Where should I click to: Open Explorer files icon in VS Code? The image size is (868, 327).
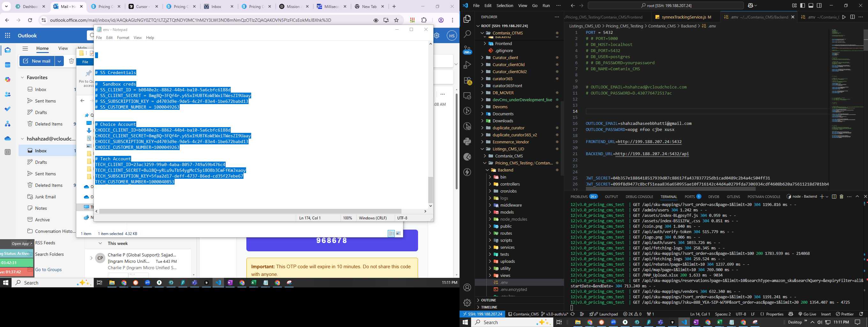468,19
